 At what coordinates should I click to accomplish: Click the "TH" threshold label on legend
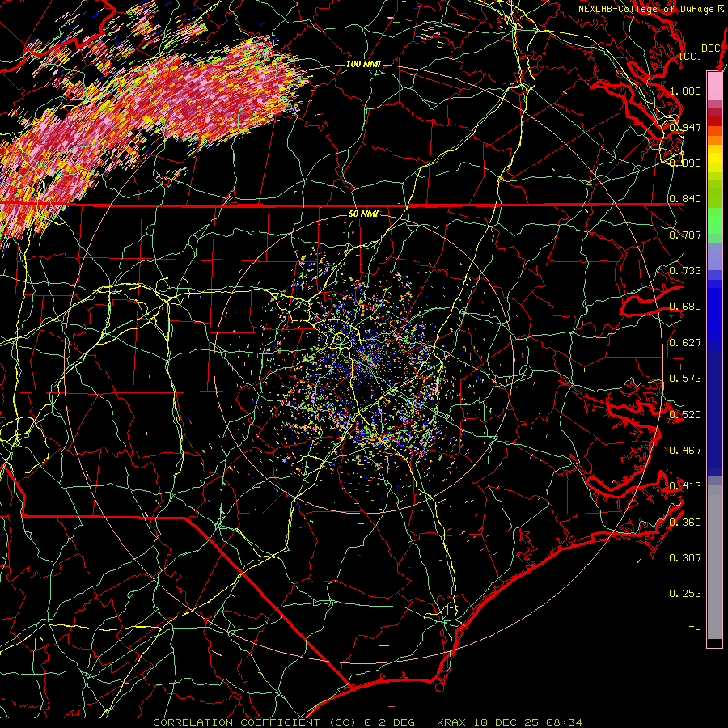pos(695,630)
